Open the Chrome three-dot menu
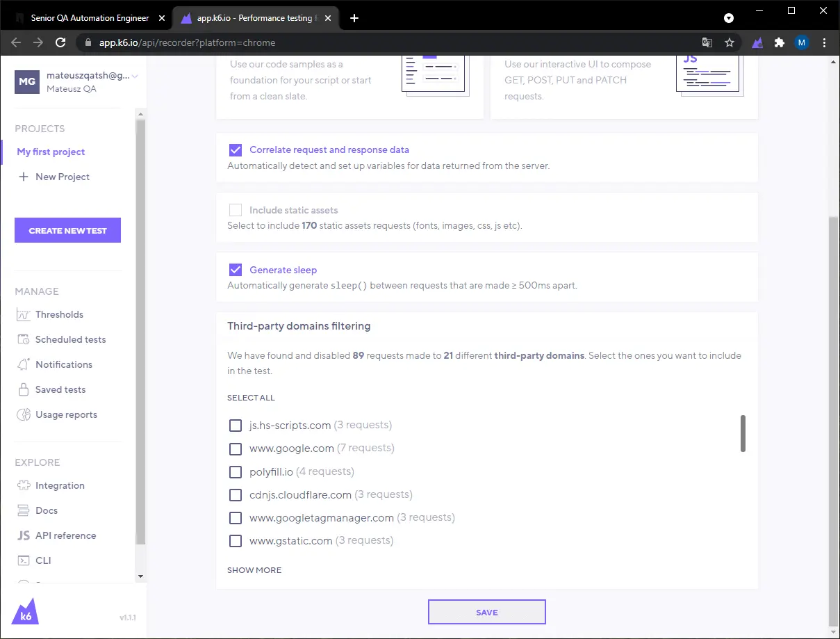840x639 pixels. 824,42
